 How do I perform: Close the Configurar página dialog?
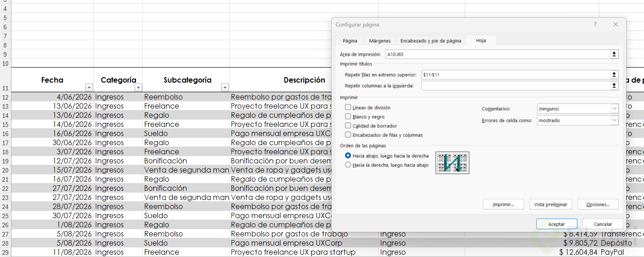[616, 25]
